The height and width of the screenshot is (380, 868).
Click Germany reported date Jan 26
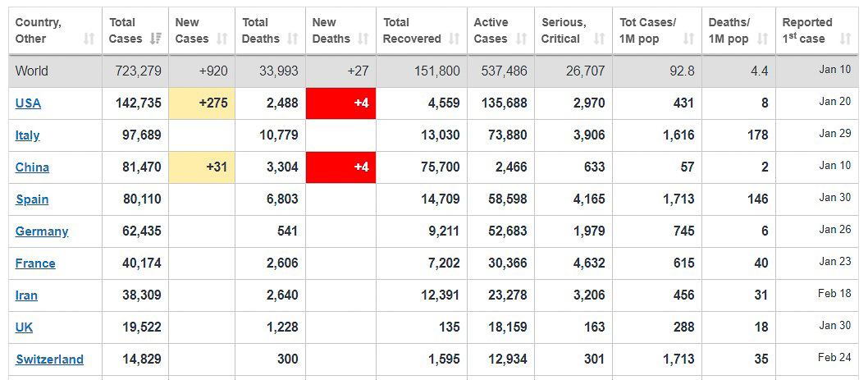[x=835, y=229]
